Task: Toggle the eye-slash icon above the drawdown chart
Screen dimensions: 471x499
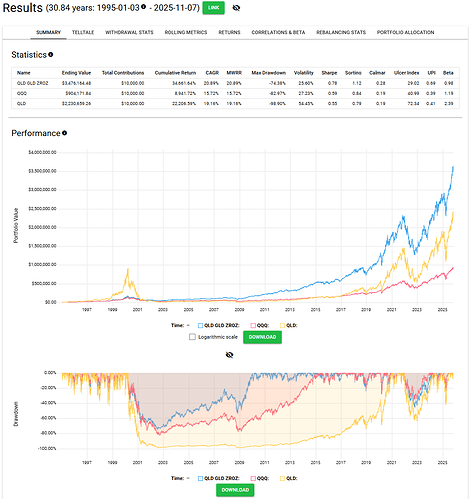Action: click(229, 355)
